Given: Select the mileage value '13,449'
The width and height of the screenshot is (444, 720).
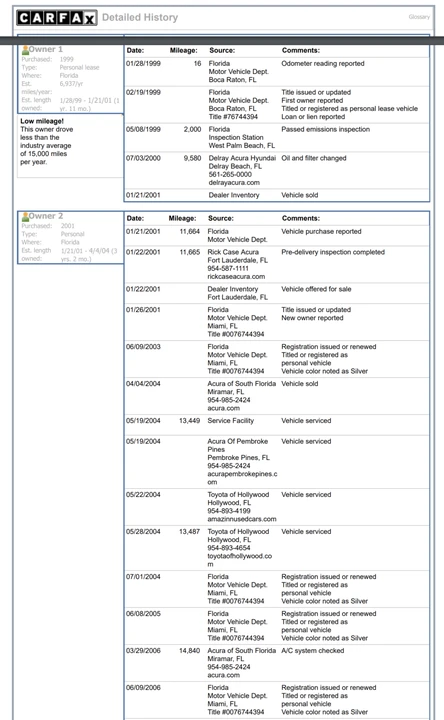Looking at the screenshot, I should point(190,421).
